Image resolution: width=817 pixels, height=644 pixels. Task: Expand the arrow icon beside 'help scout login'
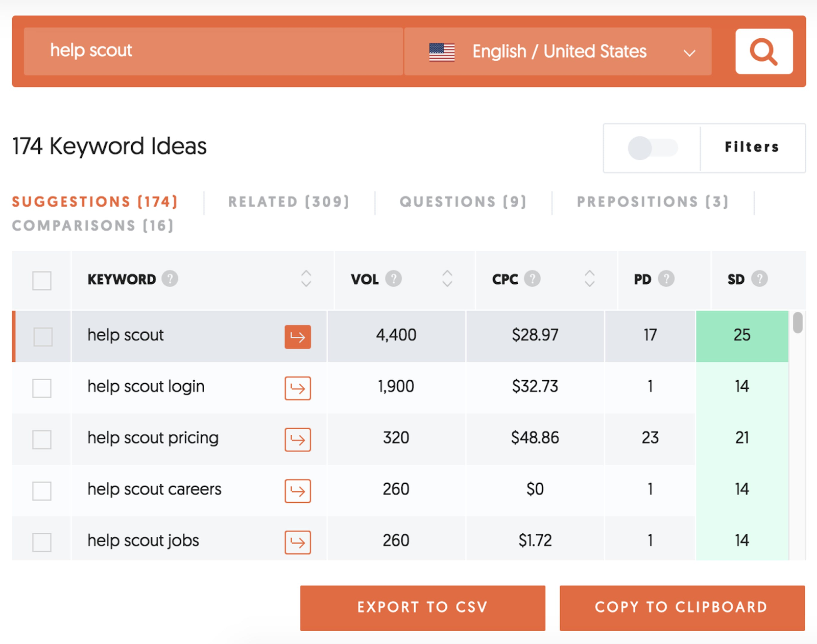[x=298, y=388]
